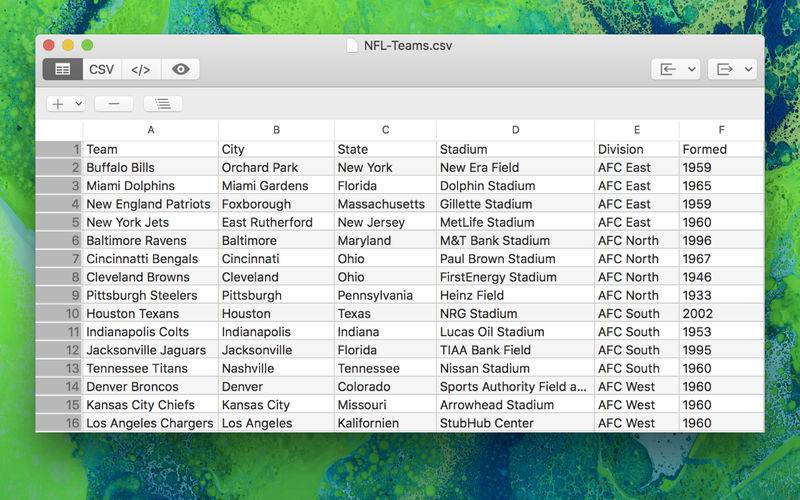Click the East Rutherford city cell
This screenshot has width=800, height=500.
(276, 222)
